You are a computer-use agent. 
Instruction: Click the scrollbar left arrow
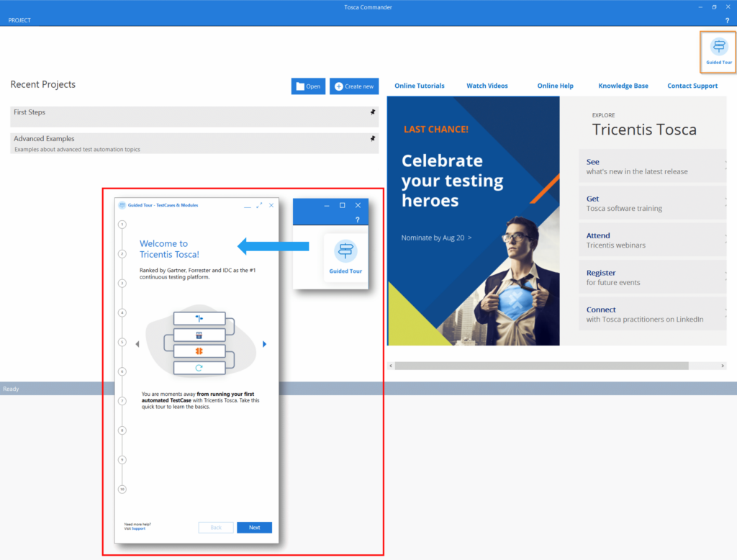391,366
